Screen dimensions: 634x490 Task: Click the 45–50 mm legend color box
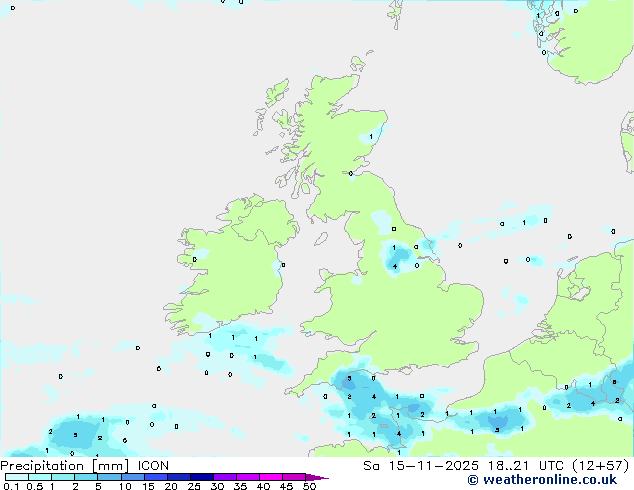[x=294, y=477]
